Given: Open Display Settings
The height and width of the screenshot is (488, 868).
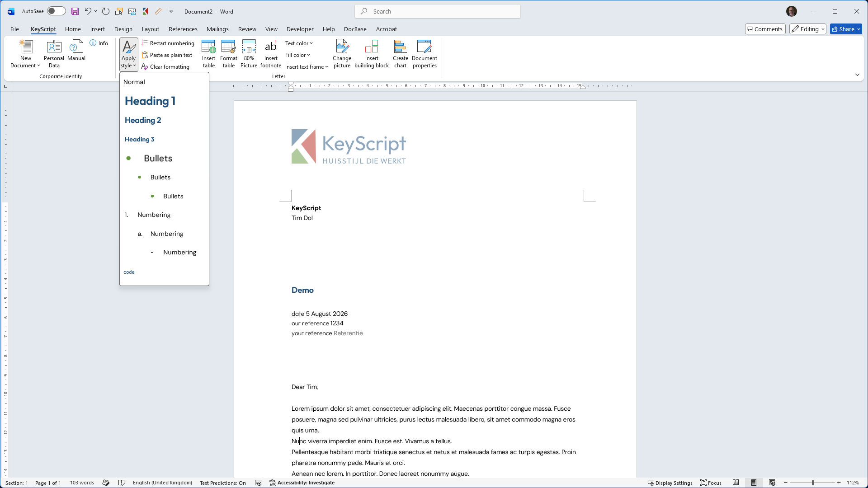Looking at the screenshot, I should (670, 483).
